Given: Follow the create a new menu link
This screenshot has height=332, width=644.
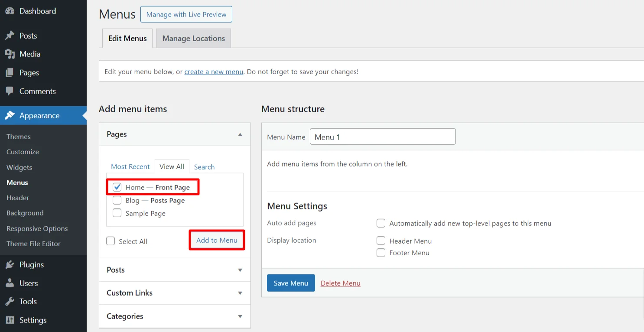Looking at the screenshot, I should (x=214, y=72).
